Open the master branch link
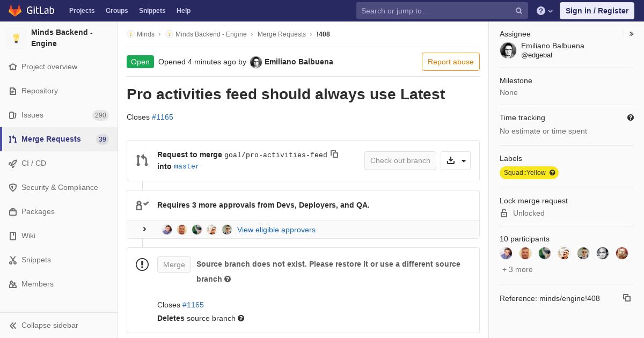Image resolution: width=644 pixels, height=338 pixels. pyautogui.click(x=186, y=166)
